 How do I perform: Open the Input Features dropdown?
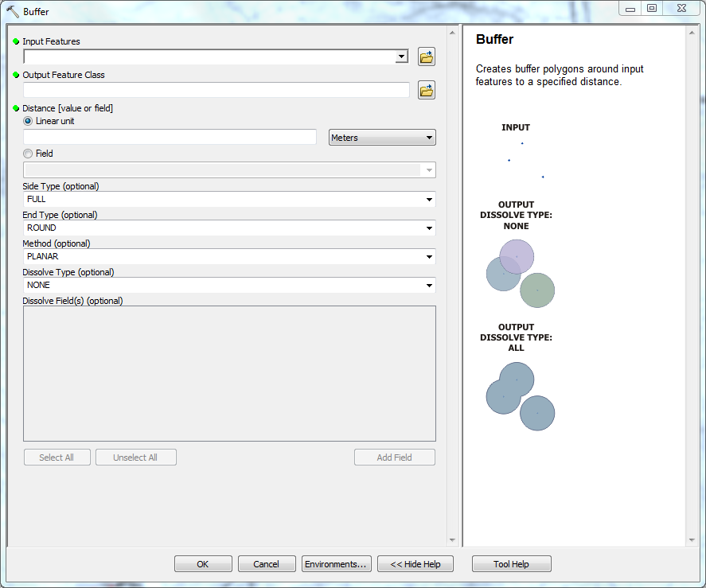point(402,56)
